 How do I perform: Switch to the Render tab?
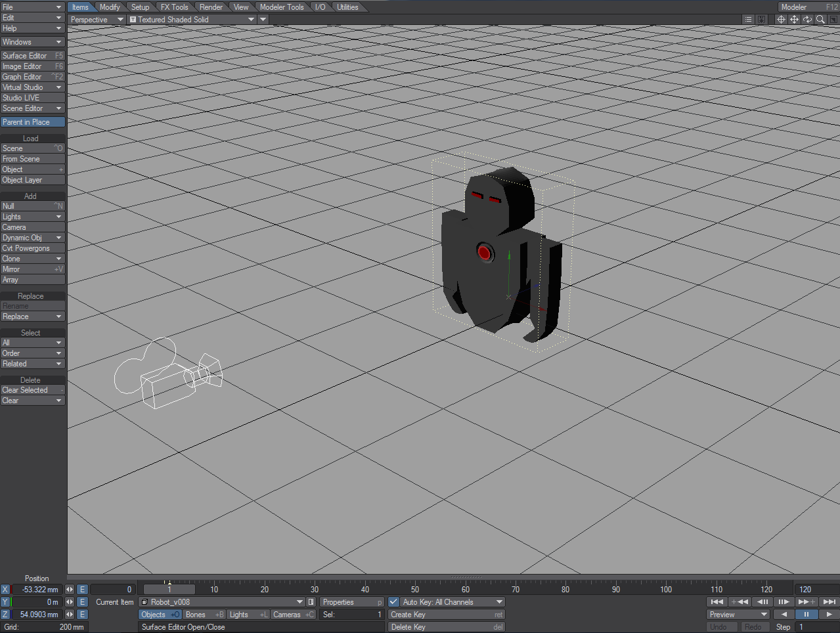click(x=211, y=7)
